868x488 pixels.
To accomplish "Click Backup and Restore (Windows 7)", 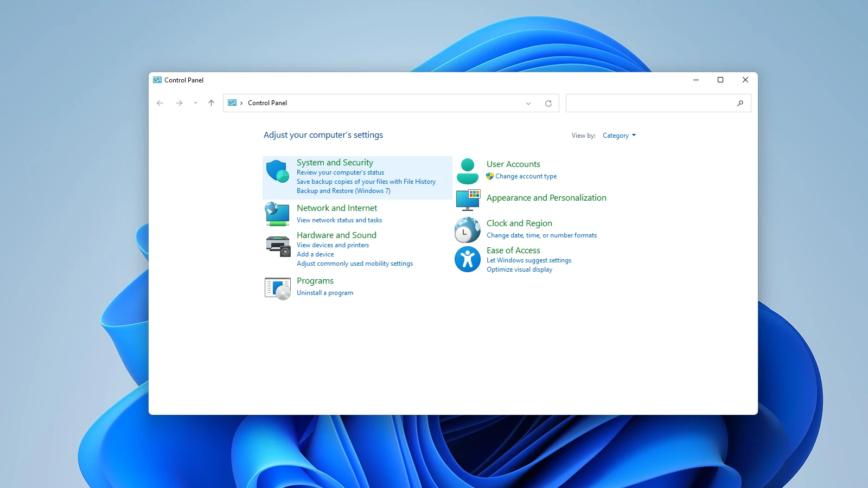I will 343,191.
